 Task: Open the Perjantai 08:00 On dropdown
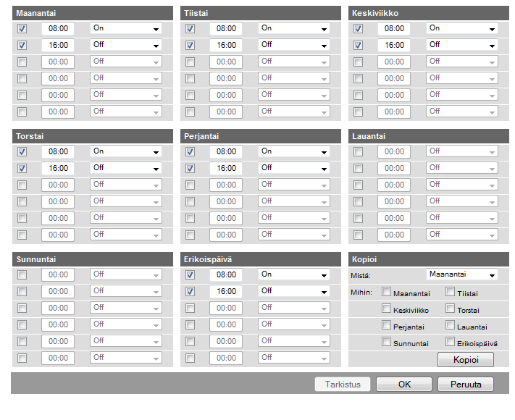tap(294, 151)
